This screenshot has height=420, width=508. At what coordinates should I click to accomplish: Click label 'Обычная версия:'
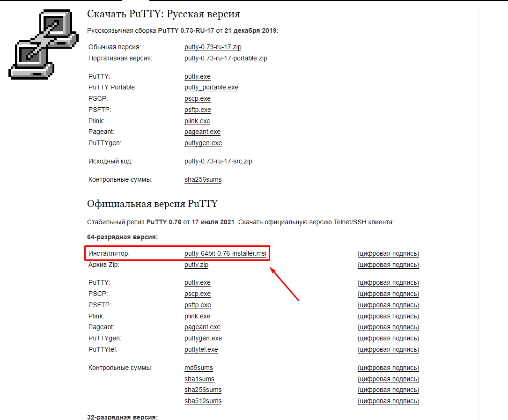coord(115,47)
